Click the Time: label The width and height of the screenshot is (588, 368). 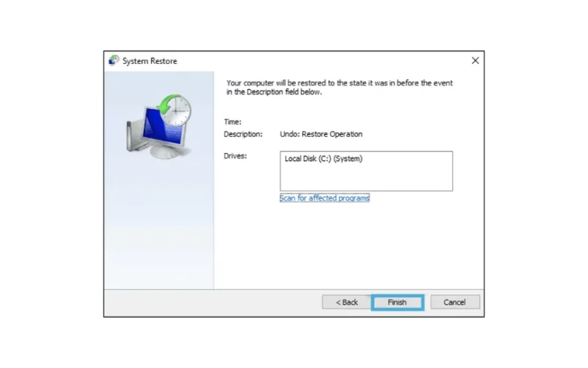(x=232, y=121)
